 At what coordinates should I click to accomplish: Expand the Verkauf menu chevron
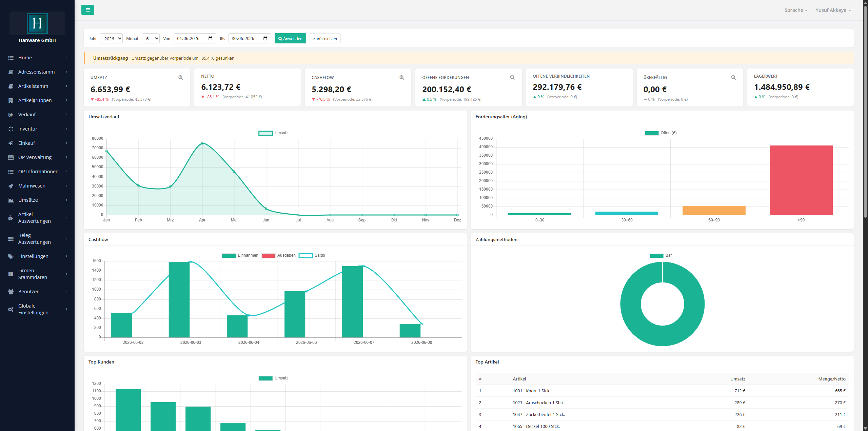(66, 115)
